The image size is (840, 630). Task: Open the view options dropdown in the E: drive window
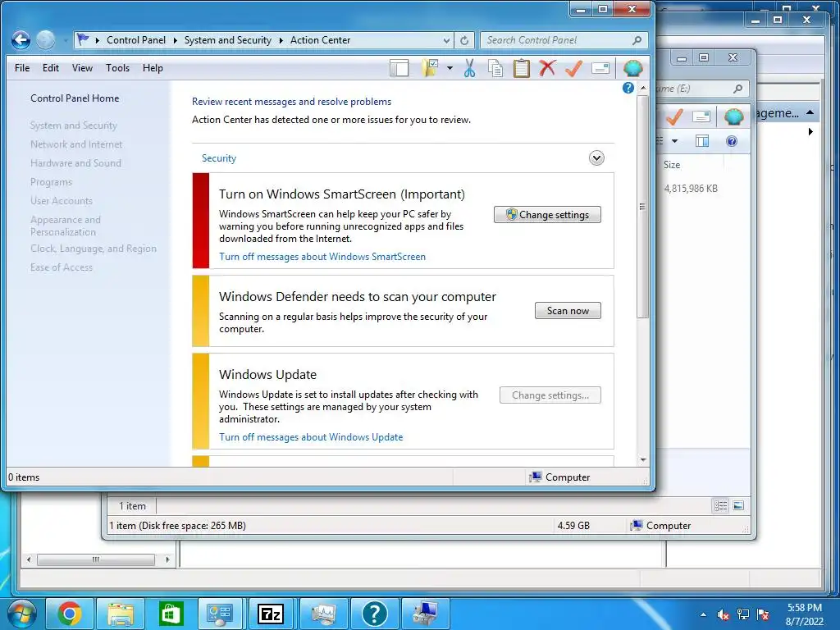point(674,141)
